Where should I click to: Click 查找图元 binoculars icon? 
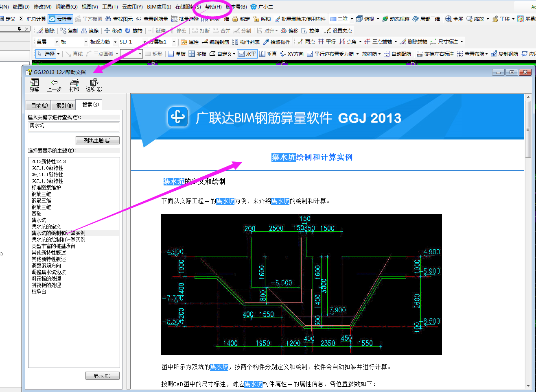(108, 19)
